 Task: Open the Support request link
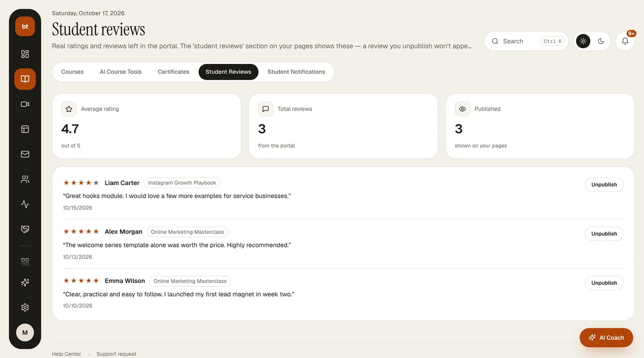[x=116, y=354]
